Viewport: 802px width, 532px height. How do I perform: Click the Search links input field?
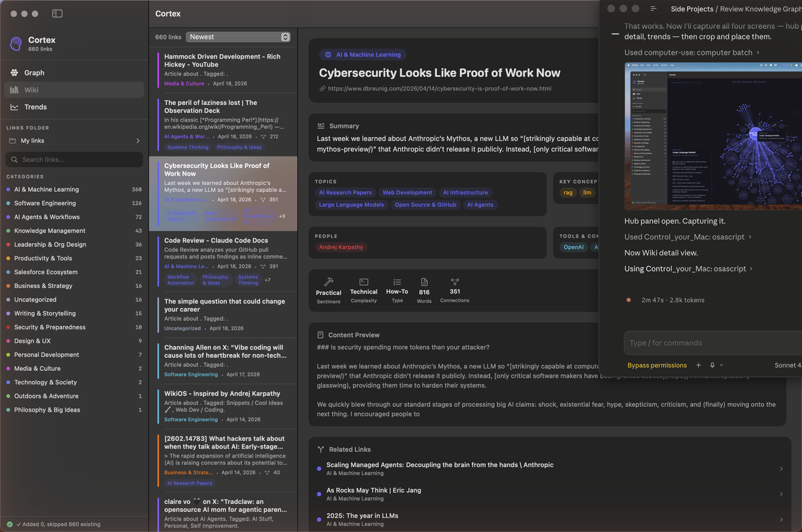point(74,160)
